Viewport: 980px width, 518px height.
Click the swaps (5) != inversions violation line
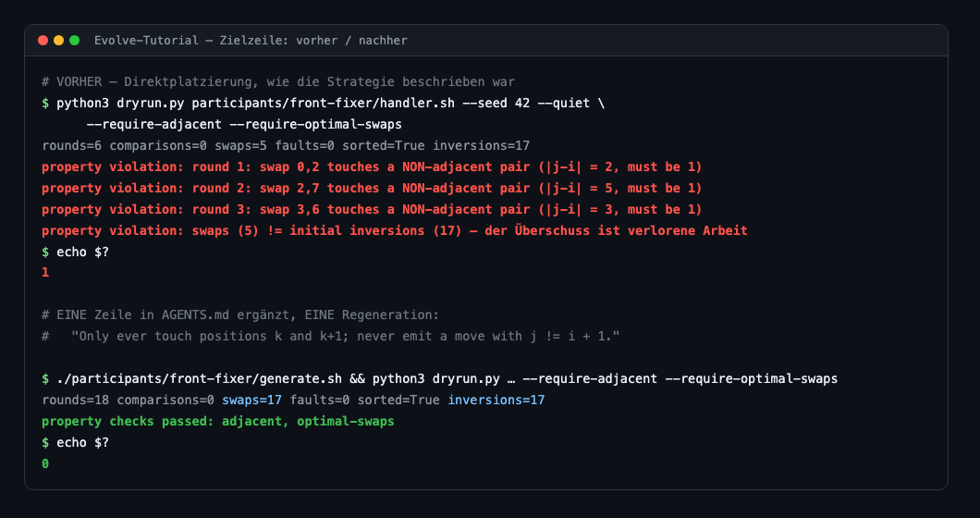coord(395,231)
